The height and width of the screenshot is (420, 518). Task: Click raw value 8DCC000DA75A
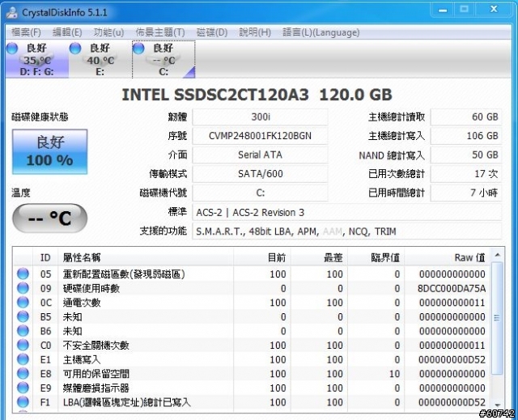[452, 289]
